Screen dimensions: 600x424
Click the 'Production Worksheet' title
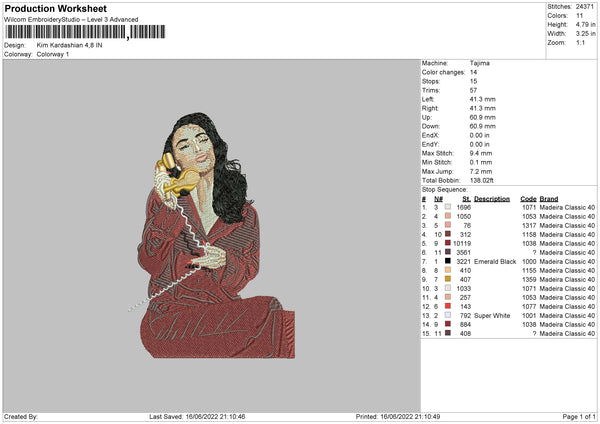[x=55, y=8]
